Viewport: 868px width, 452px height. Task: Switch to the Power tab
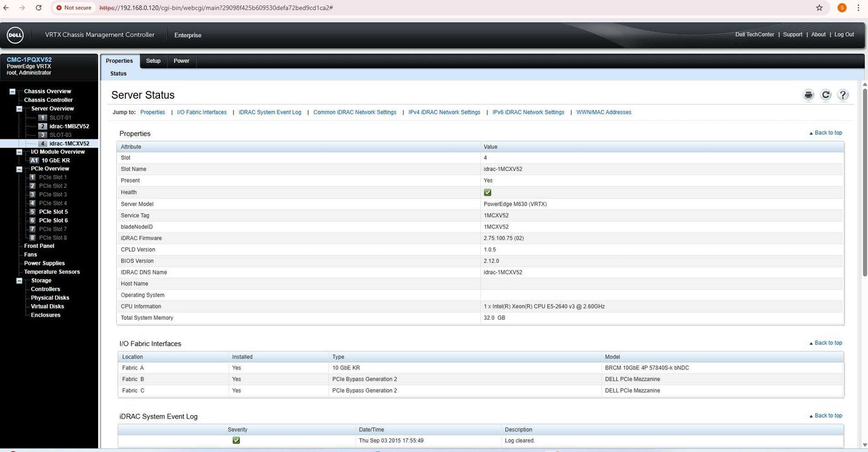(x=181, y=61)
